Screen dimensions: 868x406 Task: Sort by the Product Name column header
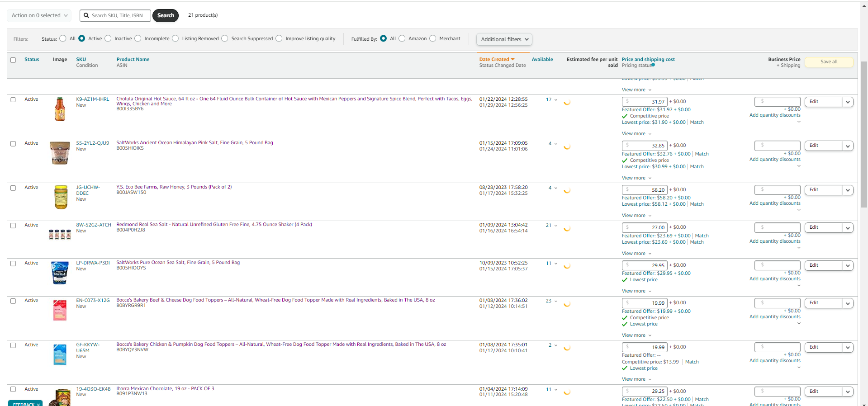pos(133,60)
